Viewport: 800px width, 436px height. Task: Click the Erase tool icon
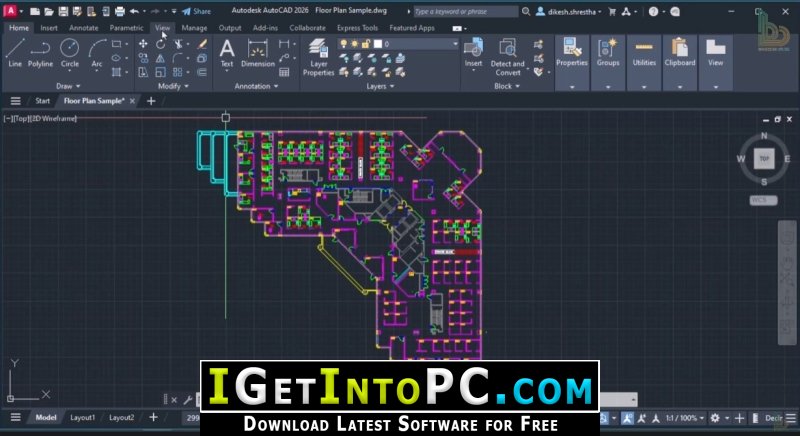202,44
